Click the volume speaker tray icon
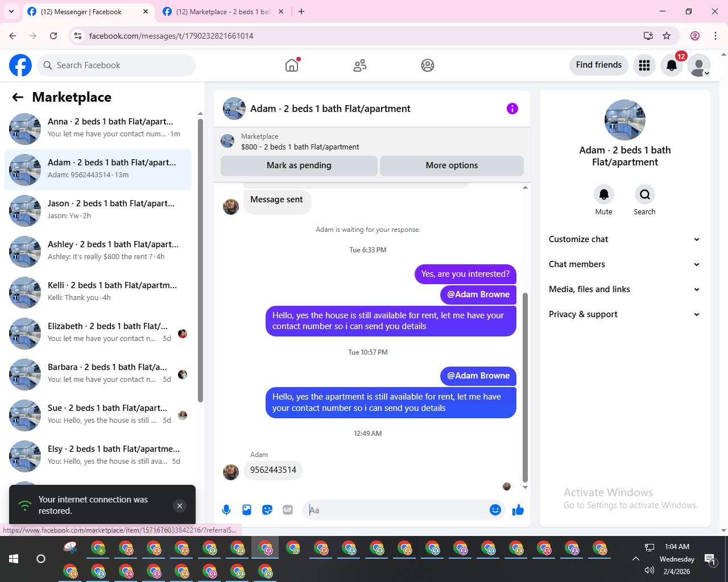This screenshot has width=728, height=582. click(649, 571)
